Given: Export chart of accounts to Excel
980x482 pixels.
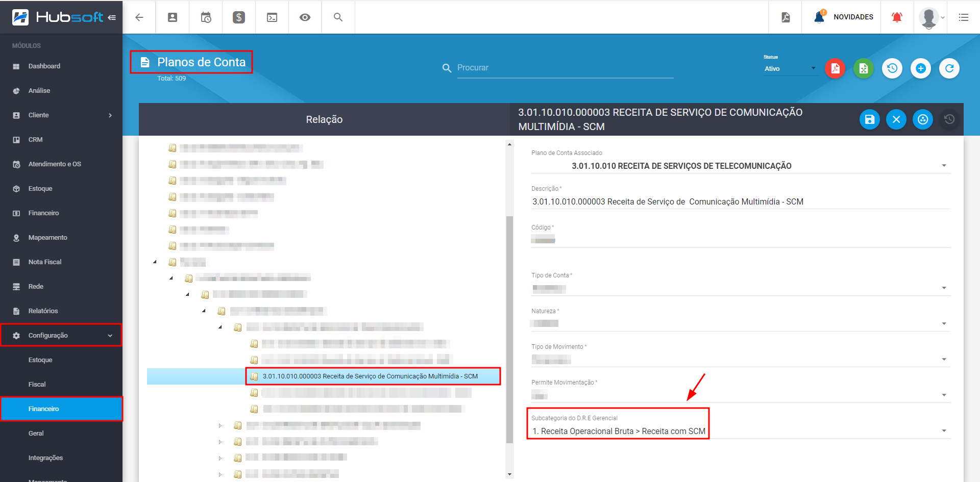Looking at the screenshot, I should 864,68.
